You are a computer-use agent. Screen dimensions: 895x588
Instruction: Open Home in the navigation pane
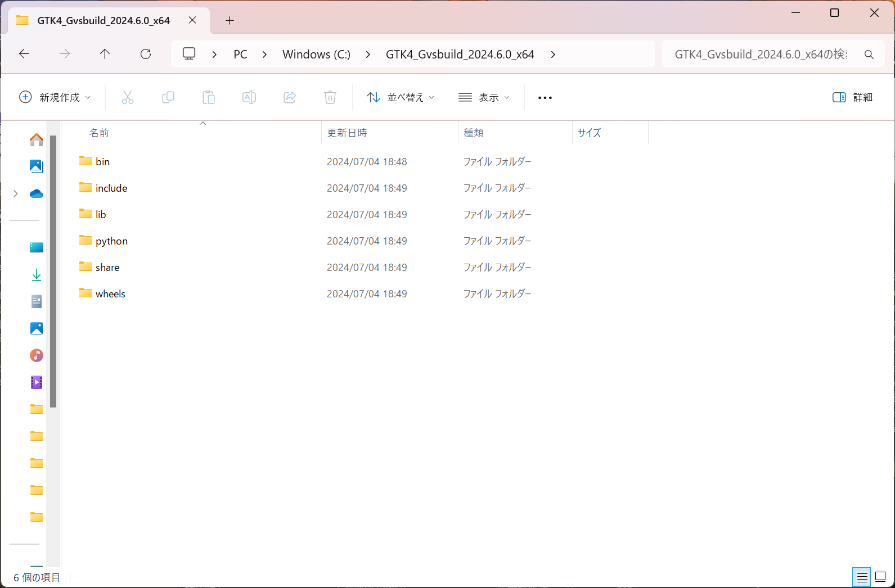point(37,139)
